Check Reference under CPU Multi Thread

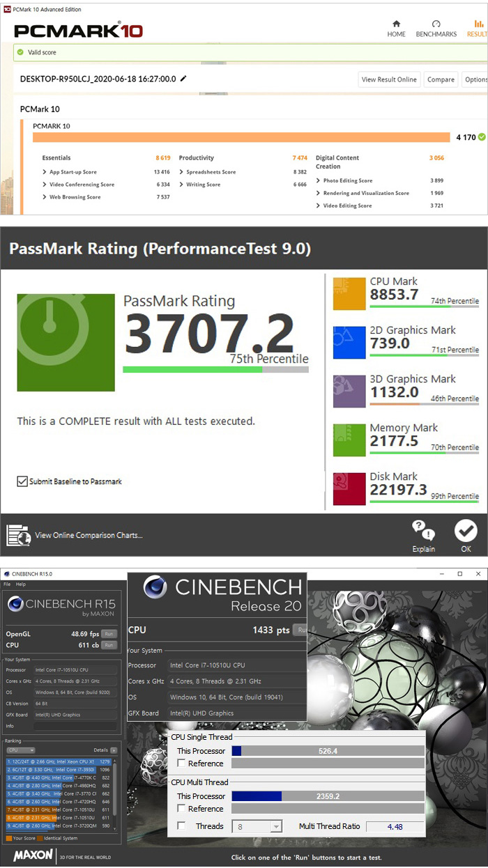click(x=181, y=809)
